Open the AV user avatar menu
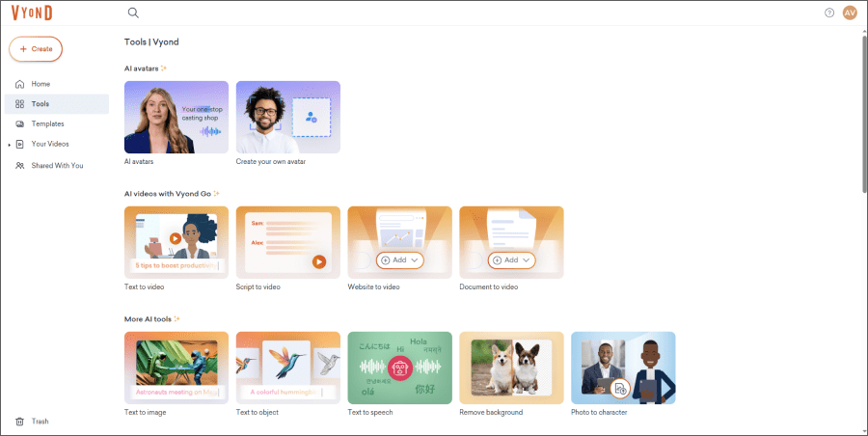This screenshot has width=868, height=436. coord(850,13)
